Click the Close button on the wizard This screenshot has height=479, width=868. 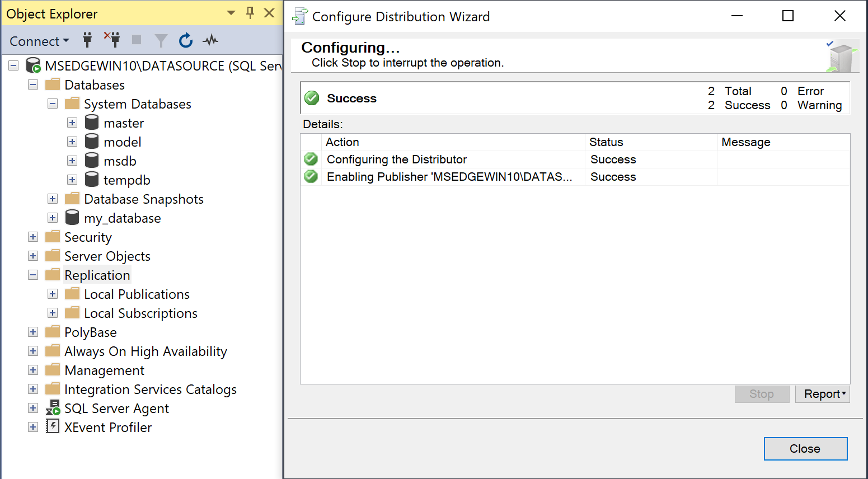[x=805, y=448]
